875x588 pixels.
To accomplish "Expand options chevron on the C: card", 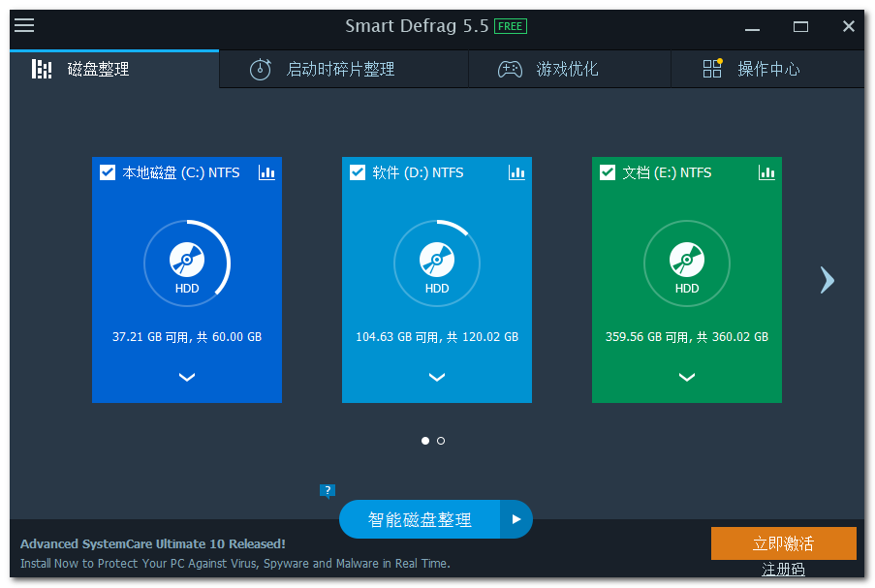I will pyautogui.click(x=187, y=377).
